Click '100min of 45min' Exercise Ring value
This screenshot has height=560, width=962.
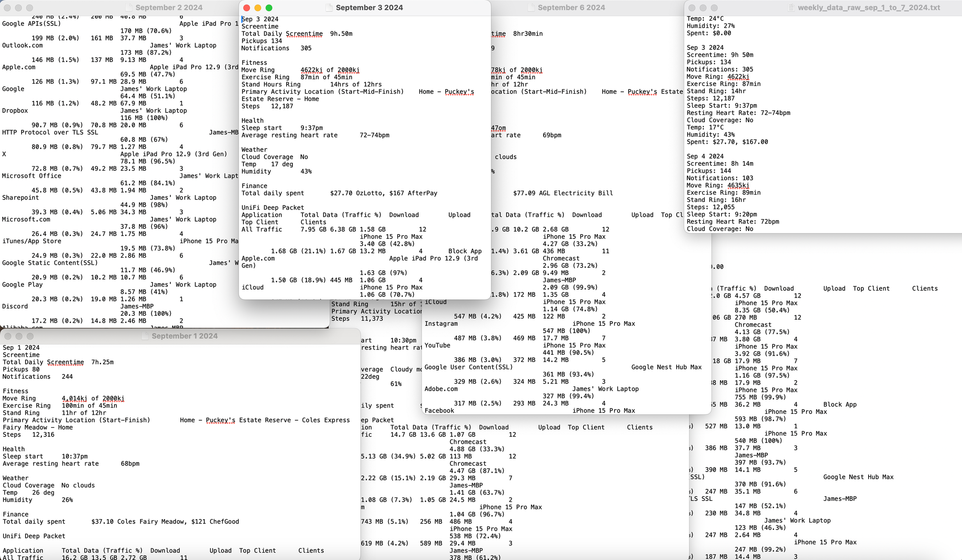pos(89,406)
